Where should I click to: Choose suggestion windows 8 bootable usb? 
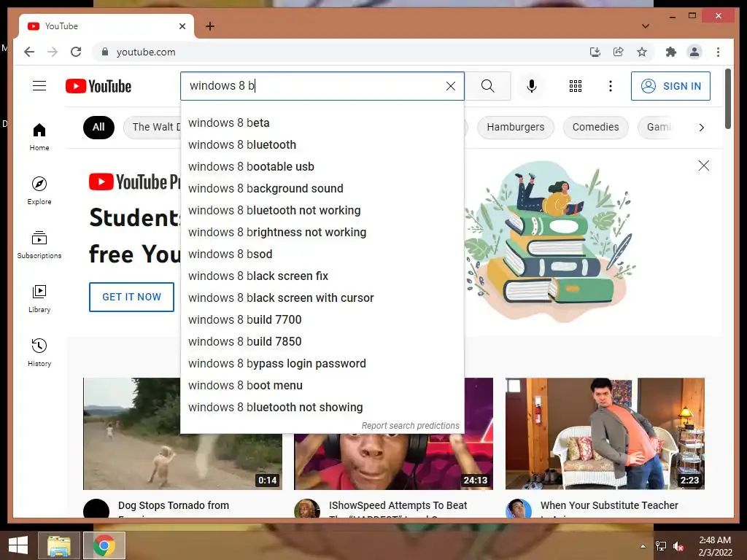(322, 167)
